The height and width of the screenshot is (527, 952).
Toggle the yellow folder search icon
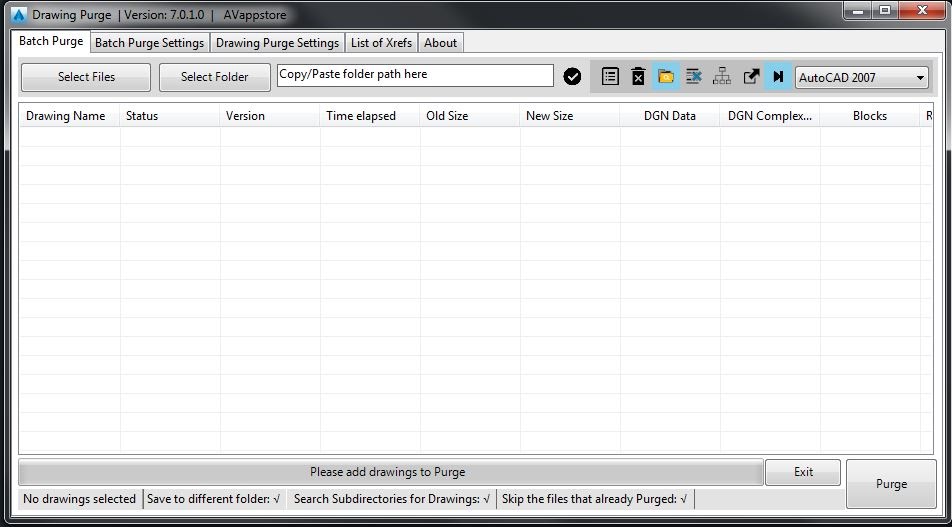click(x=666, y=76)
